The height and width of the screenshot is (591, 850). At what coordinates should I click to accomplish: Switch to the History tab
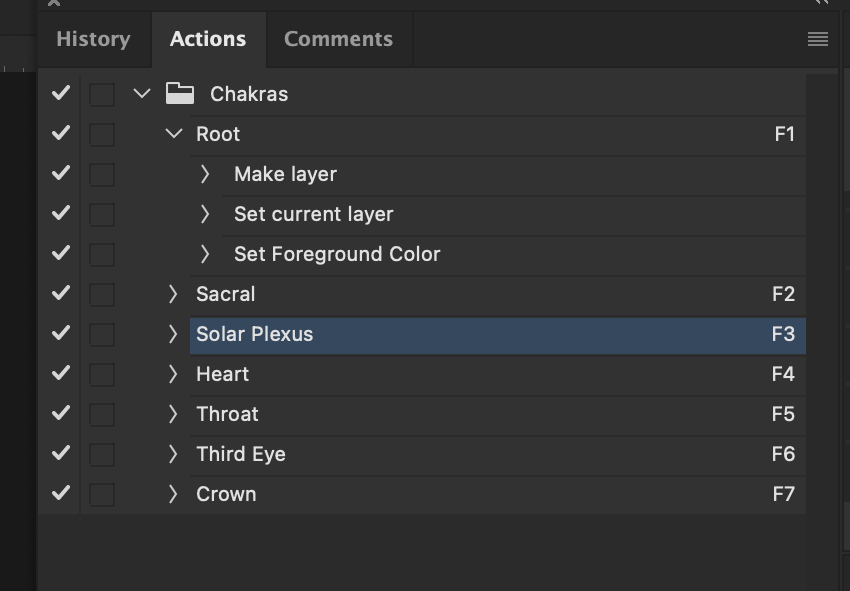tap(93, 39)
